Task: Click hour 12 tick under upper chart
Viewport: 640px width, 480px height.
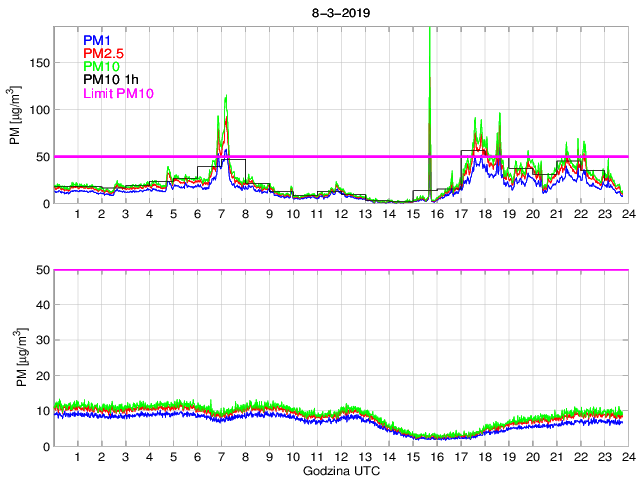Action: click(340, 215)
